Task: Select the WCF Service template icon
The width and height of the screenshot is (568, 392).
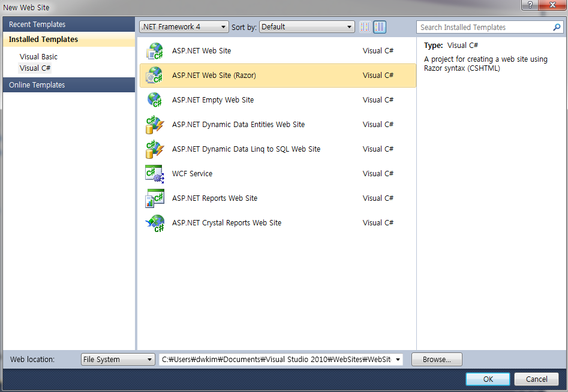Action: point(155,174)
